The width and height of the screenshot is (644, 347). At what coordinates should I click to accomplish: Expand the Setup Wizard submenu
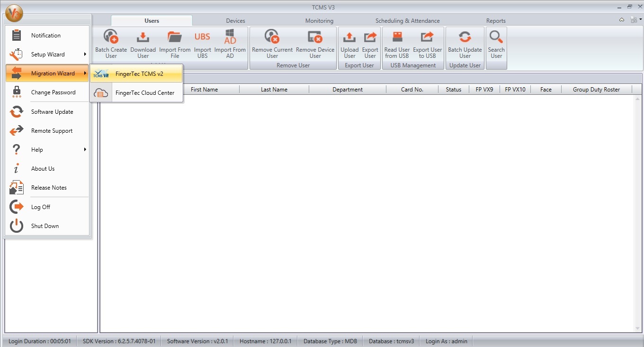point(47,55)
